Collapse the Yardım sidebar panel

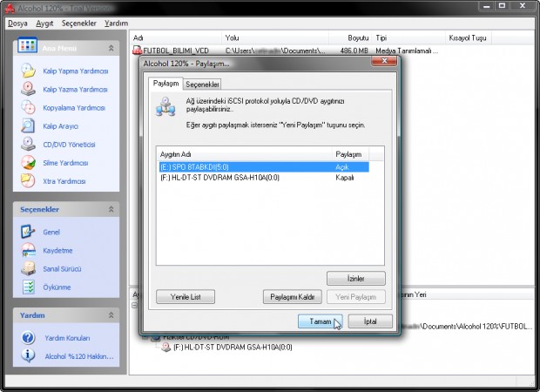tap(111, 314)
